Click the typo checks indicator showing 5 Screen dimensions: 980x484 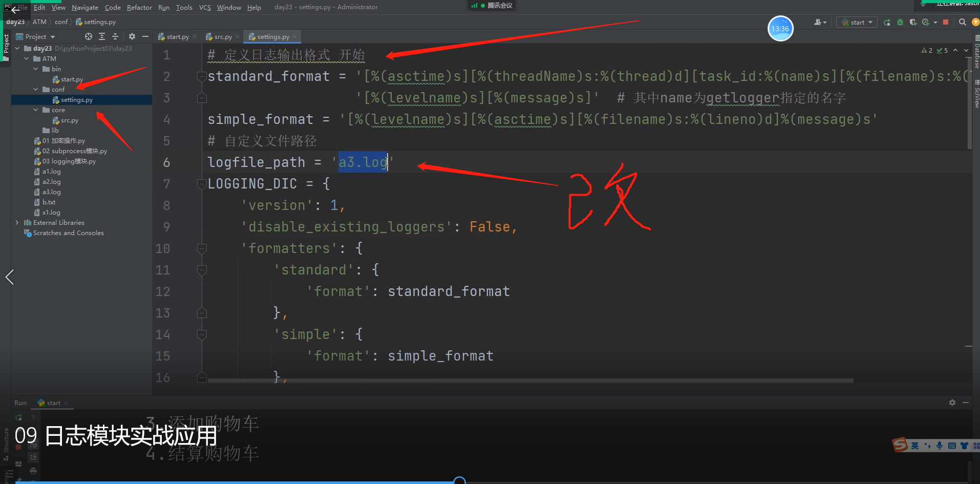coord(942,50)
